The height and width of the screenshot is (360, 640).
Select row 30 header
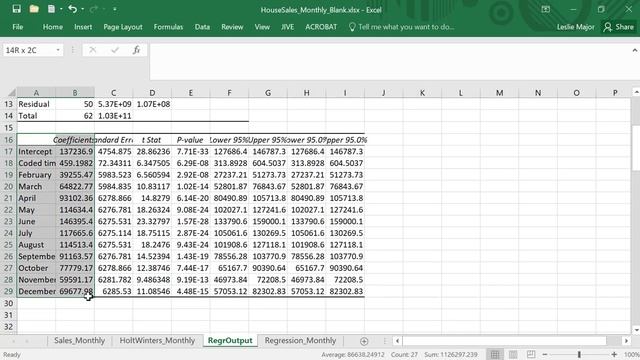coord(9,303)
